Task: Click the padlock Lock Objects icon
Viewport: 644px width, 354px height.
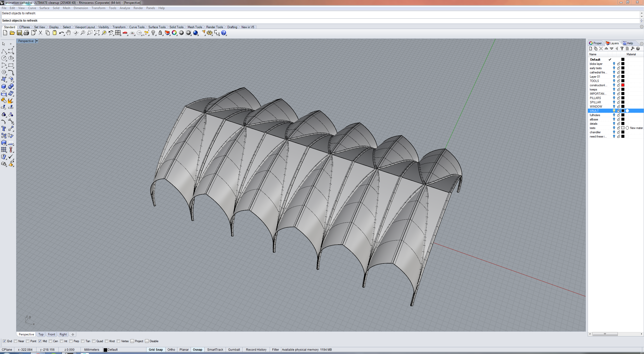Action: point(160,33)
